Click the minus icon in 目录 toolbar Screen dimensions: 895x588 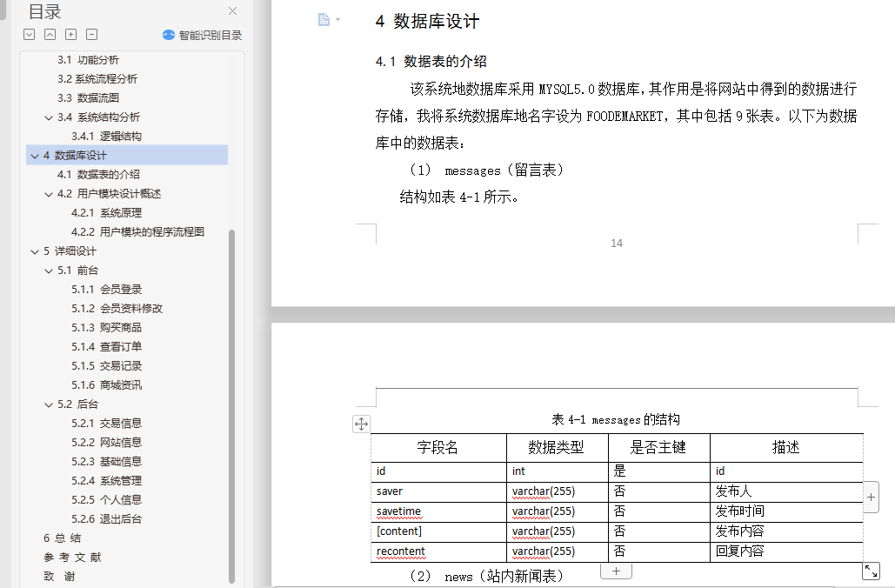click(x=91, y=34)
